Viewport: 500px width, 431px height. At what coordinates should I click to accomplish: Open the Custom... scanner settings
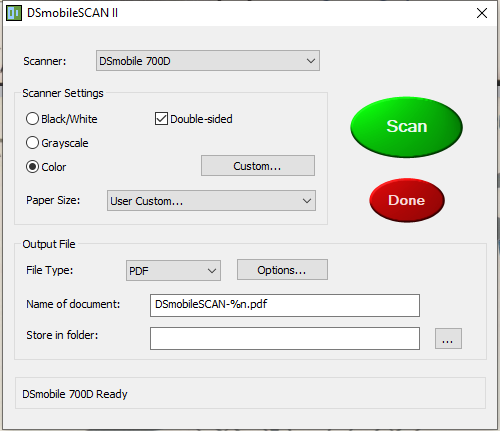click(258, 166)
